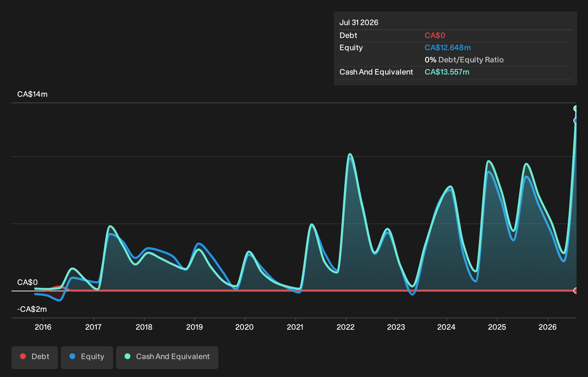
Task: Click the CA$0 y-axis label
Action: (27, 282)
